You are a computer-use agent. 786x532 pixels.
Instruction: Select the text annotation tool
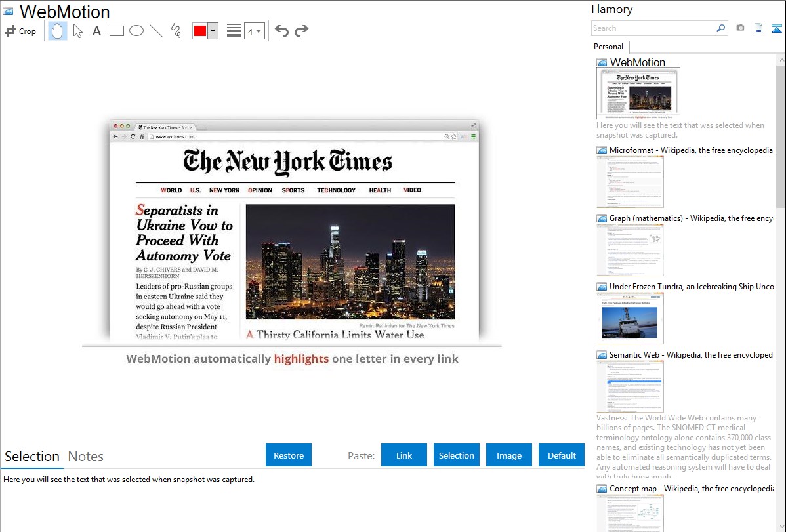96,31
